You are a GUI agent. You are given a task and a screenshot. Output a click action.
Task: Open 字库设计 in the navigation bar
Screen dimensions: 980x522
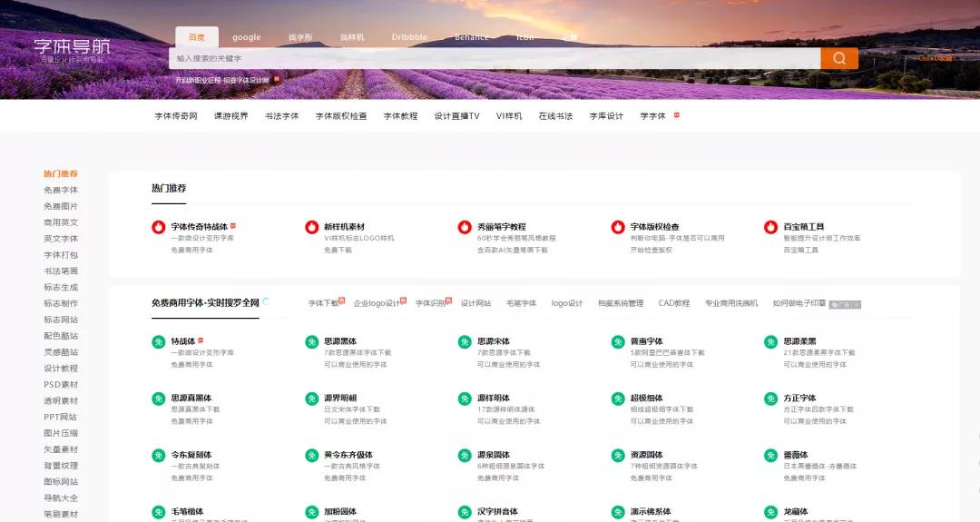[x=606, y=116]
